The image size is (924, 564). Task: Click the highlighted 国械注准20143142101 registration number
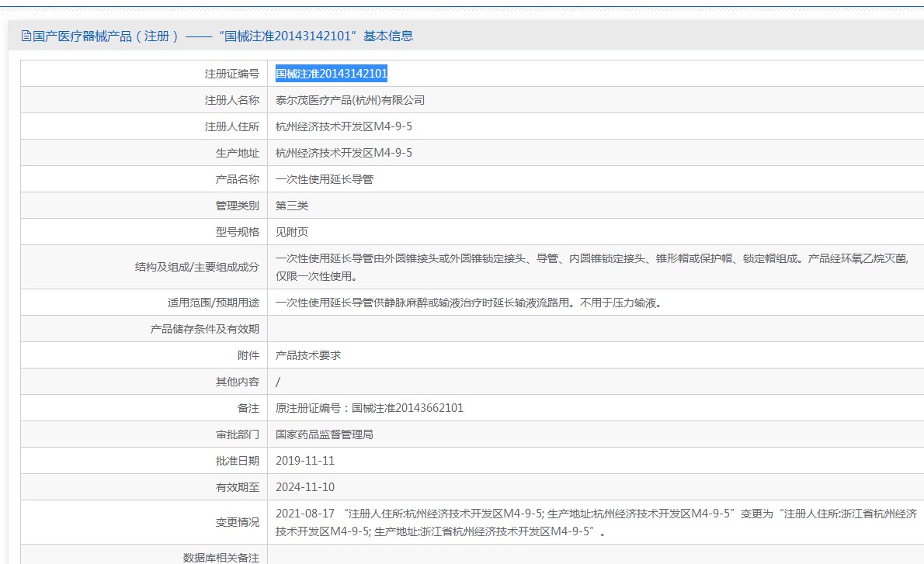click(x=332, y=74)
